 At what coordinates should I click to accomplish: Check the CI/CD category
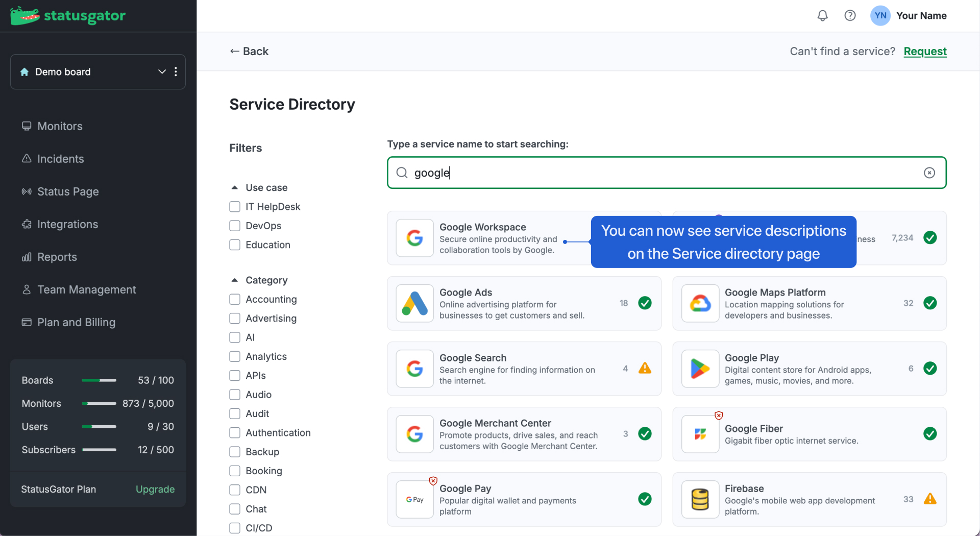[235, 528]
